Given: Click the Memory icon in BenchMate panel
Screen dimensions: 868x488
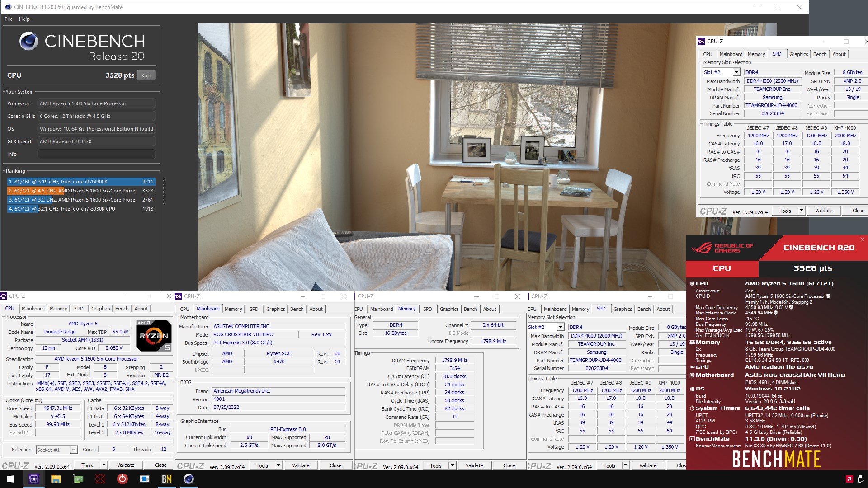Looking at the screenshot, I should [692, 342].
